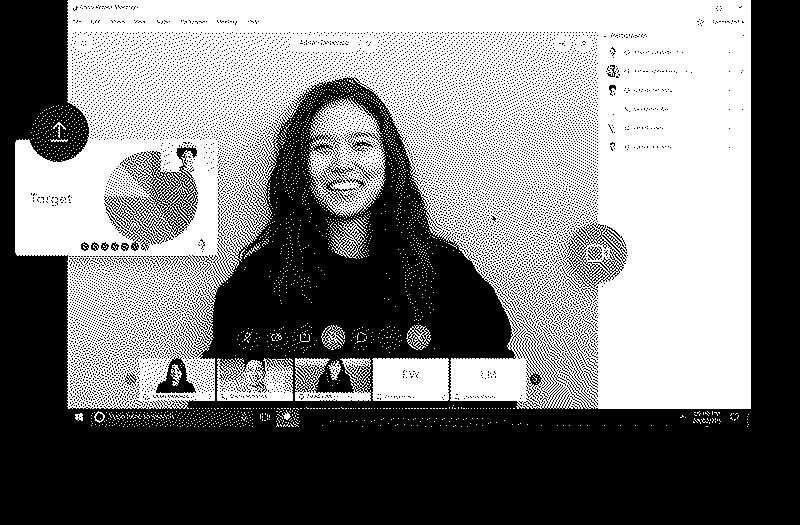Open the Windows Start menu

80,416
